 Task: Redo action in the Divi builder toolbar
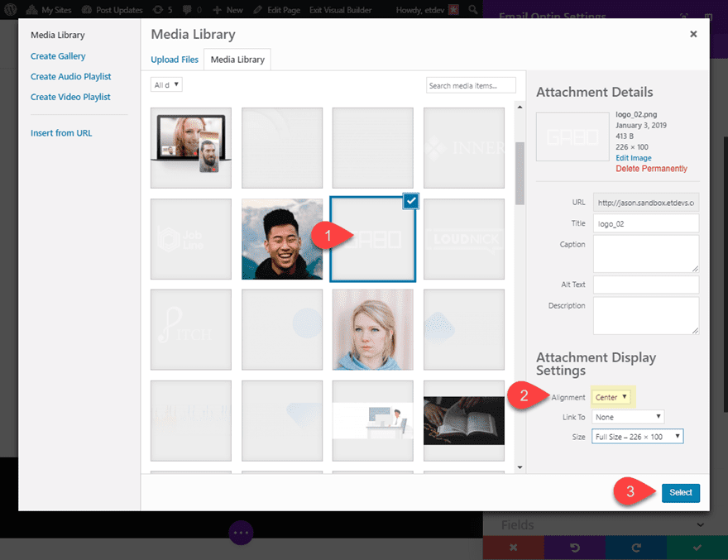coord(635,548)
